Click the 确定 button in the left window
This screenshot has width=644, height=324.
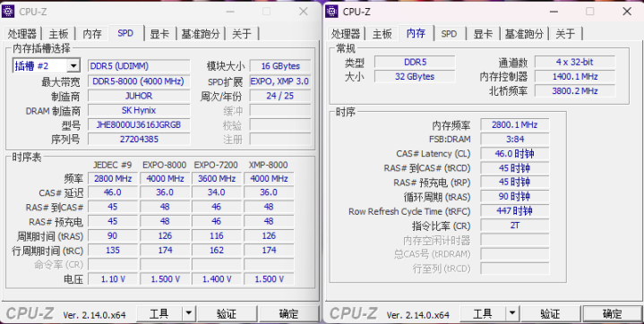(288, 314)
